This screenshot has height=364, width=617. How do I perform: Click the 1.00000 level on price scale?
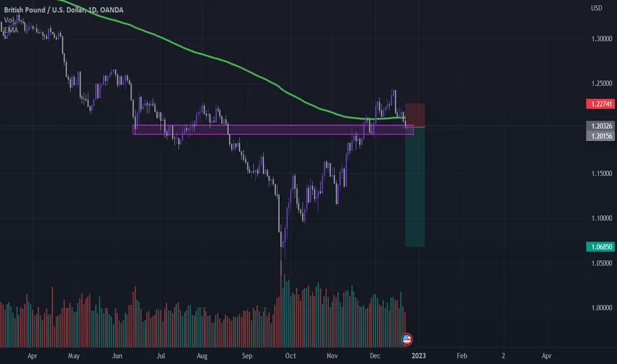(x=602, y=308)
